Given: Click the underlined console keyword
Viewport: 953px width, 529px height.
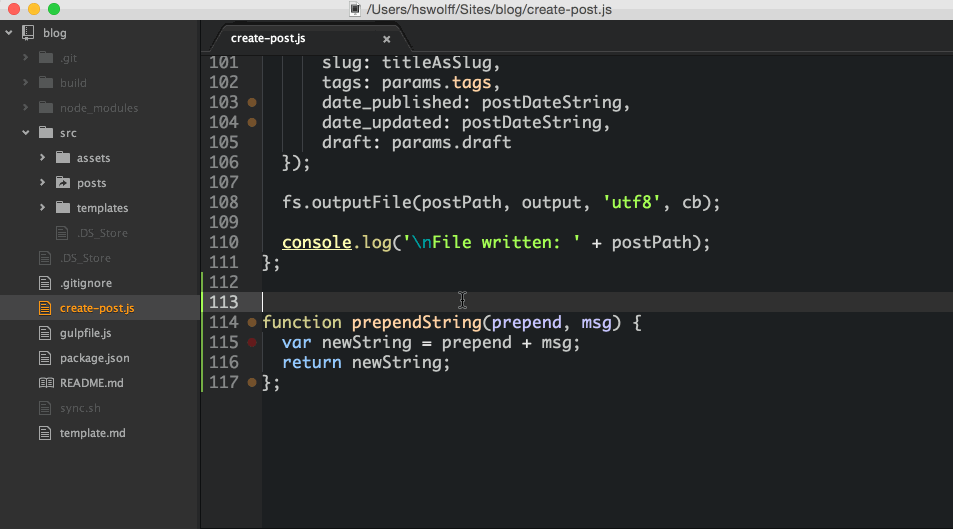Looking at the screenshot, I should coord(317,242).
